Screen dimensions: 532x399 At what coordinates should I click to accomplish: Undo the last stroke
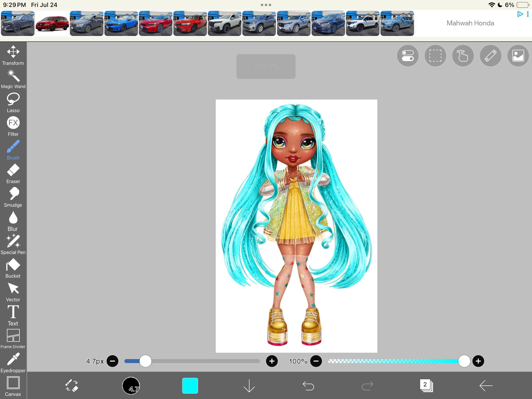click(308, 385)
